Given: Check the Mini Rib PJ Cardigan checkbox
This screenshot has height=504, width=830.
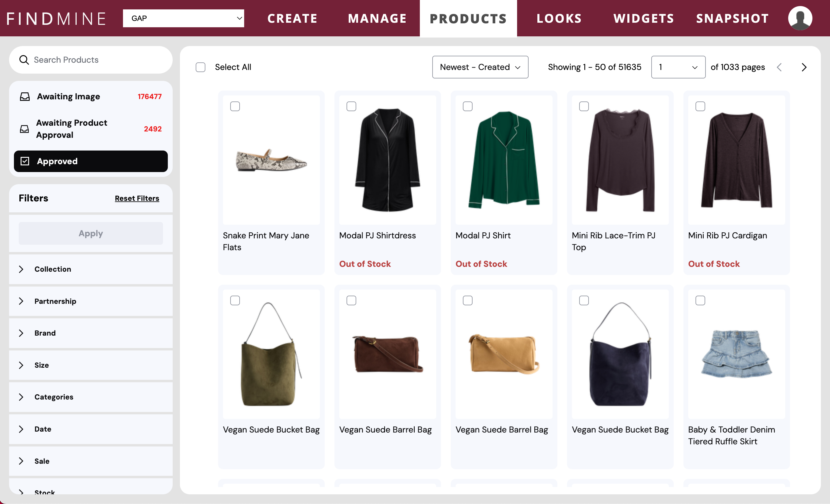Looking at the screenshot, I should 700,106.
